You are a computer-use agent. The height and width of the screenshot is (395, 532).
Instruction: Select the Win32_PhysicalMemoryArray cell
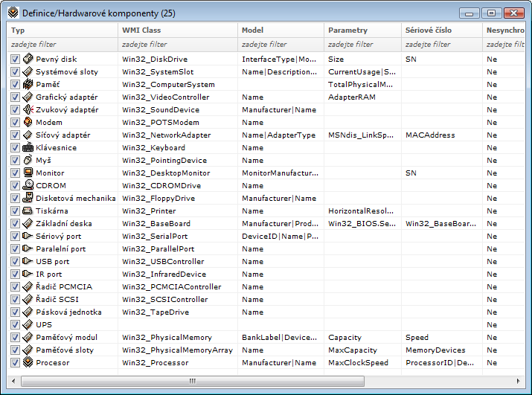pos(177,350)
